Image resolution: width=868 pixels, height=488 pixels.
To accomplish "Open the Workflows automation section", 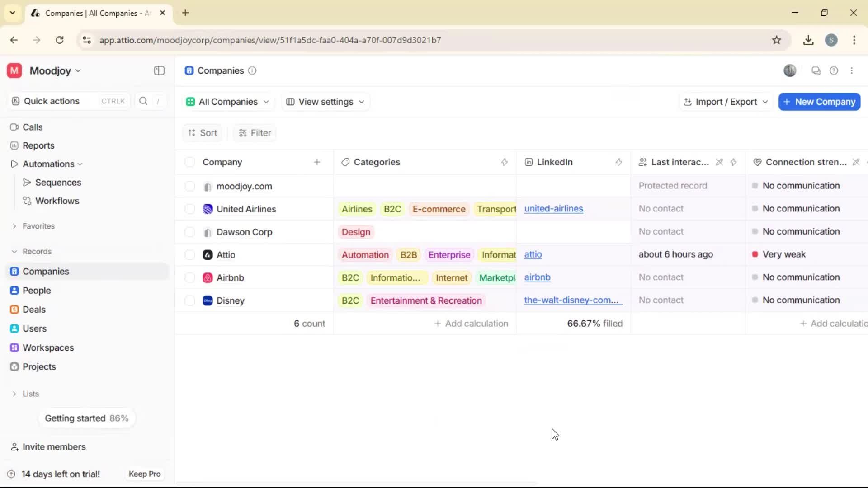I will point(58,201).
